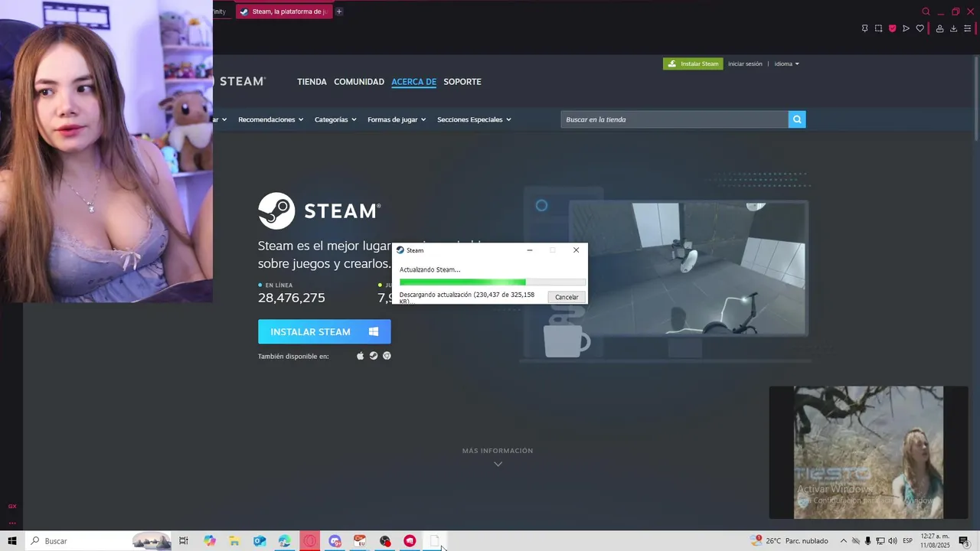Open the easy setup sliders icon
Image resolution: width=980 pixels, height=551 pixels.
[x=967, y=28]
